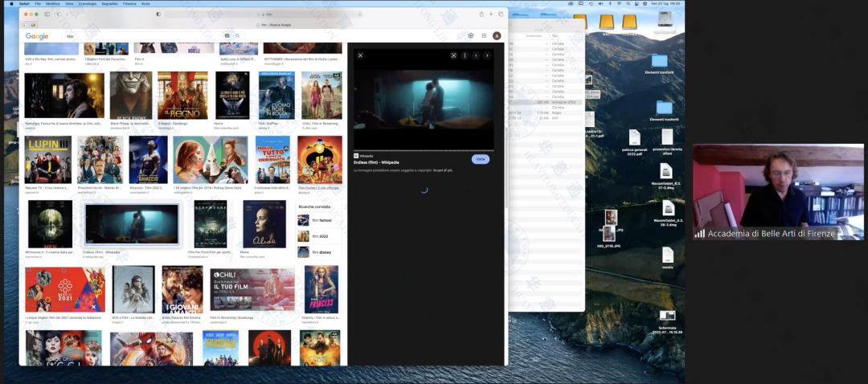Go to previous image in preview panel

pos(476,55)
